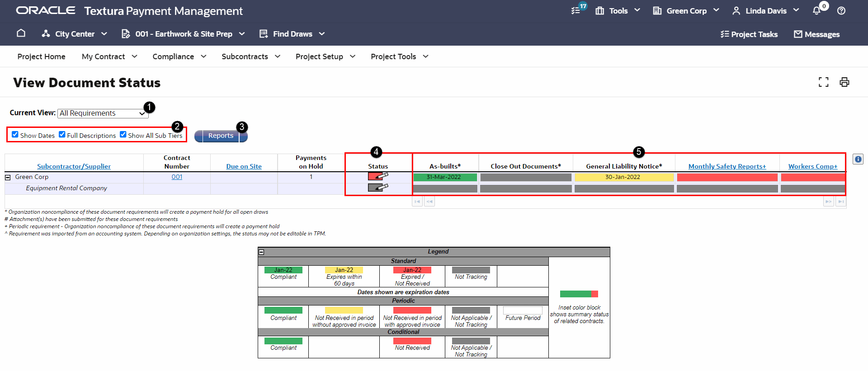Open the Workers Comp+ column link
868x371 pixels.
[x=812, y=166]
